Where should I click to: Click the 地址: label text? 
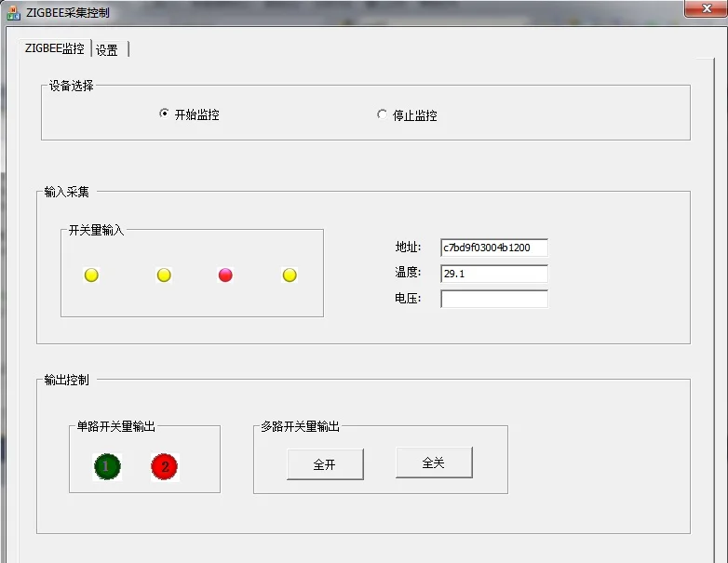408,248
